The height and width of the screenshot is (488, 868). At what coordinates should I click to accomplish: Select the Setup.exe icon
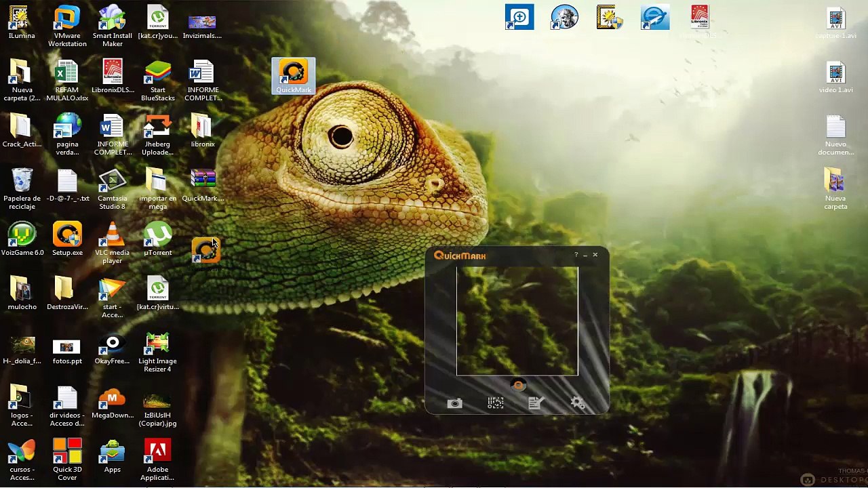(x=67, y=239)
